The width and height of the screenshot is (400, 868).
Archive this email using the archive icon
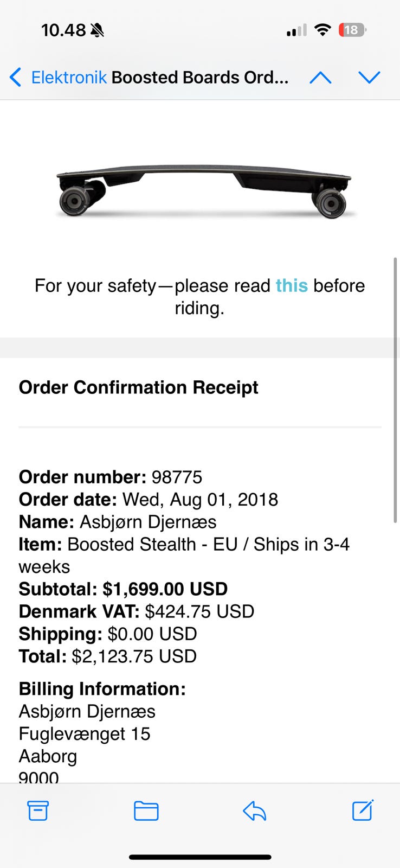(38, 810)
